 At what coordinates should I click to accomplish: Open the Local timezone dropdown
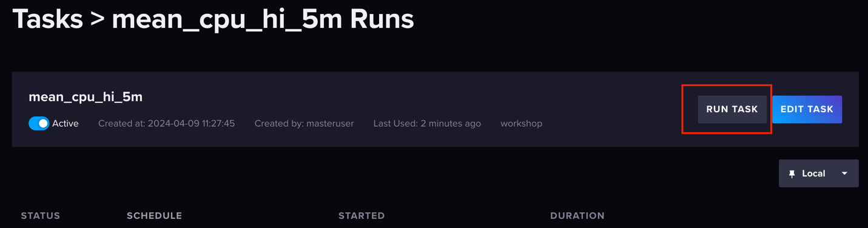818,173
